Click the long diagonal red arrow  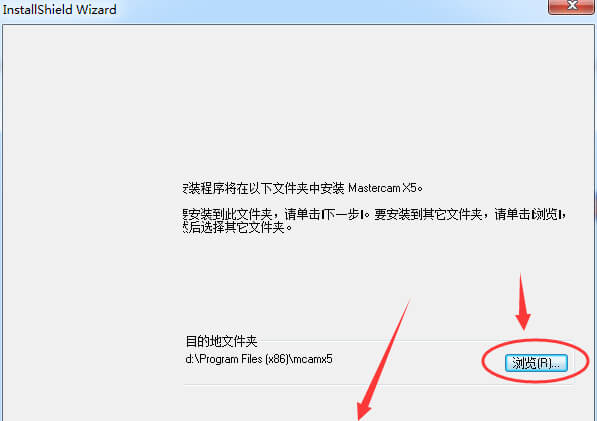[383, 360]
